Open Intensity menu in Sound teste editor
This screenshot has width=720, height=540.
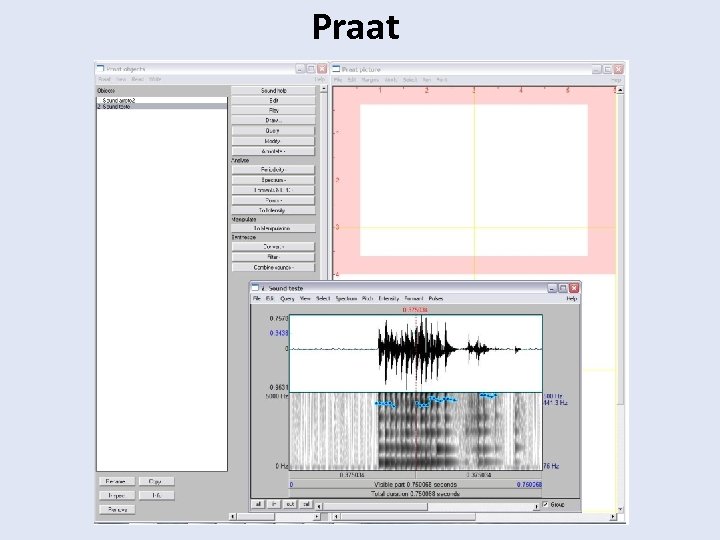388,298
